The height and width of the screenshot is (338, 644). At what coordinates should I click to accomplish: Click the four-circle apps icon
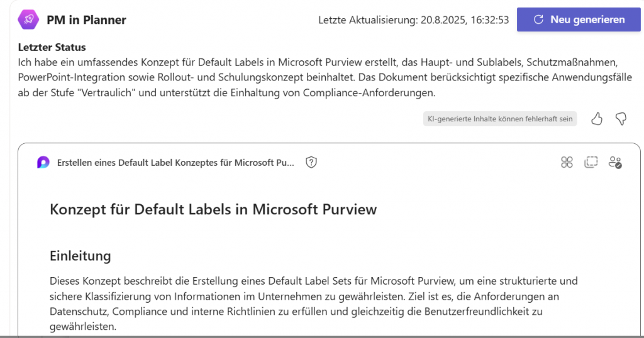click(x=567, y=163)
